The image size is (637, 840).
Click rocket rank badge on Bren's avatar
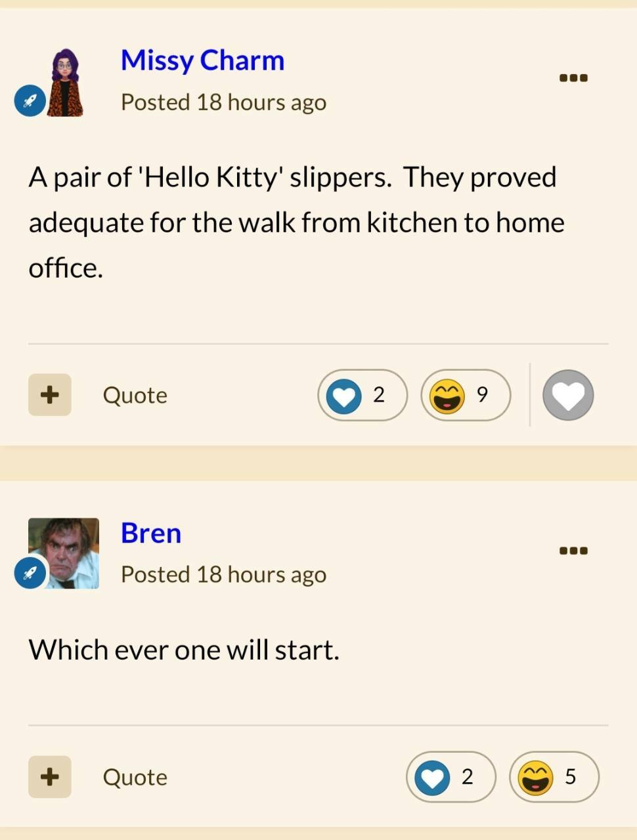click(x=30, y=573)
